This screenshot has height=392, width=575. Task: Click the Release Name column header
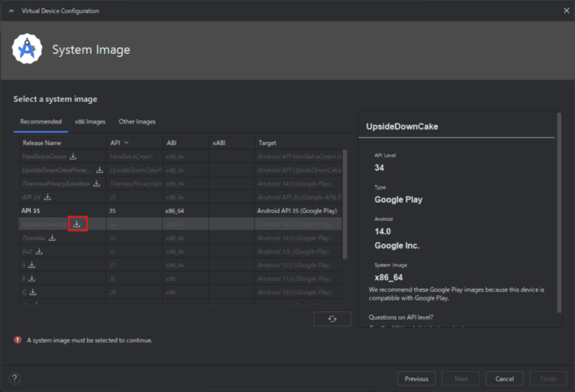click(x=42, y=142)
